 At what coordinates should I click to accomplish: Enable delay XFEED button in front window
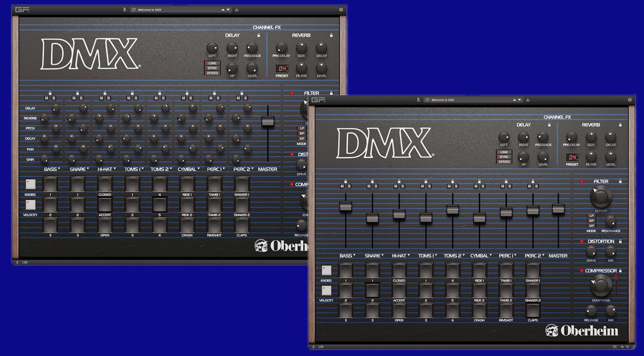[504, 162]
